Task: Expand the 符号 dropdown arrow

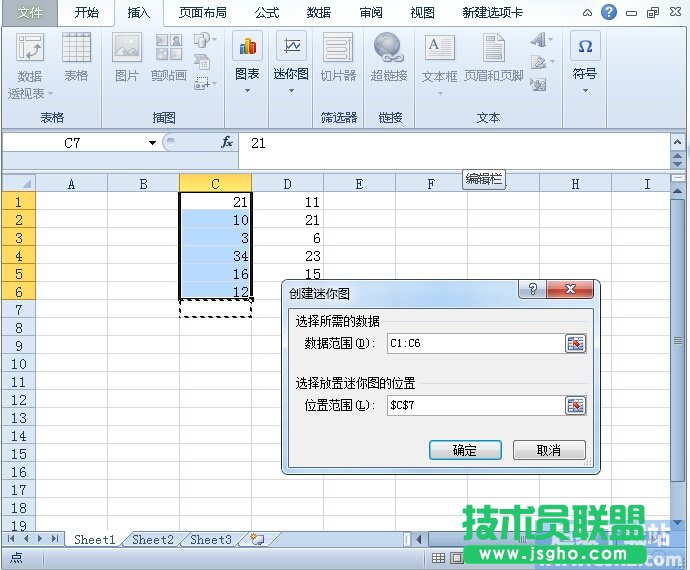Action: pyautogui.click(x=585, y=91)
